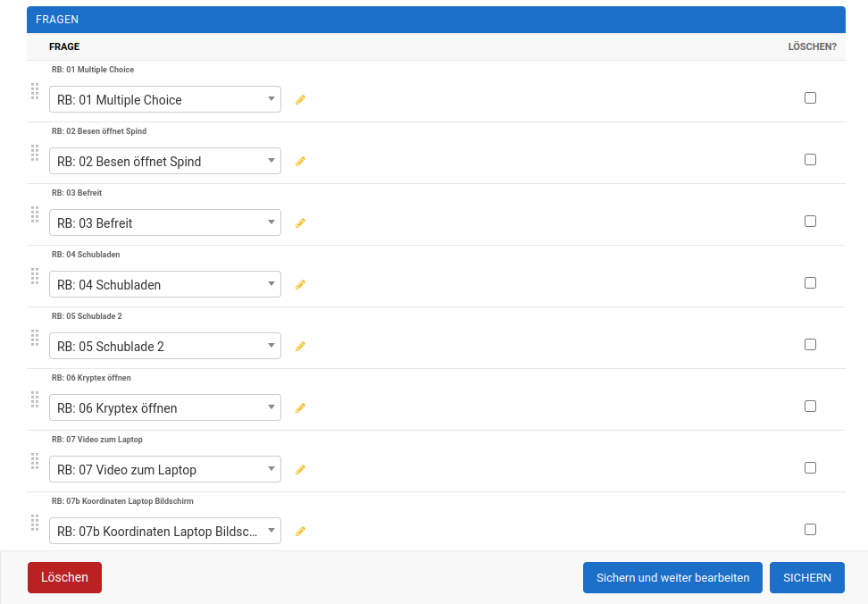Tick delete checkbox for 06 Kryptex öffnen

[810, 407]
